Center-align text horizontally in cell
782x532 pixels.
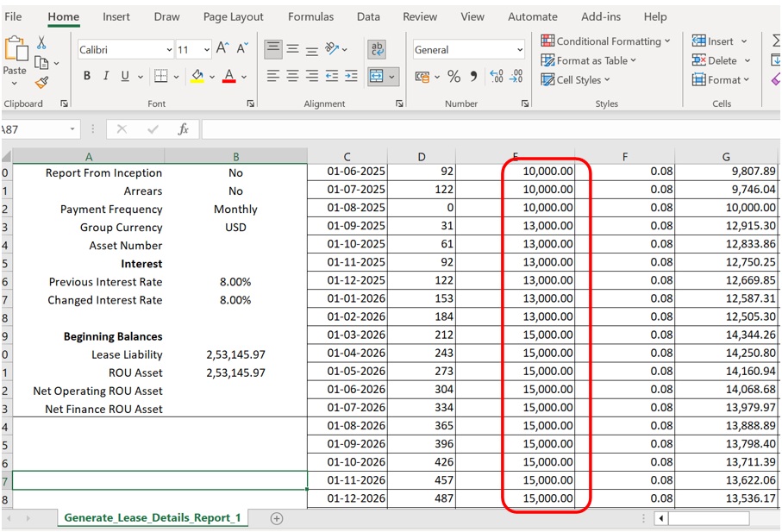point(292,77)
